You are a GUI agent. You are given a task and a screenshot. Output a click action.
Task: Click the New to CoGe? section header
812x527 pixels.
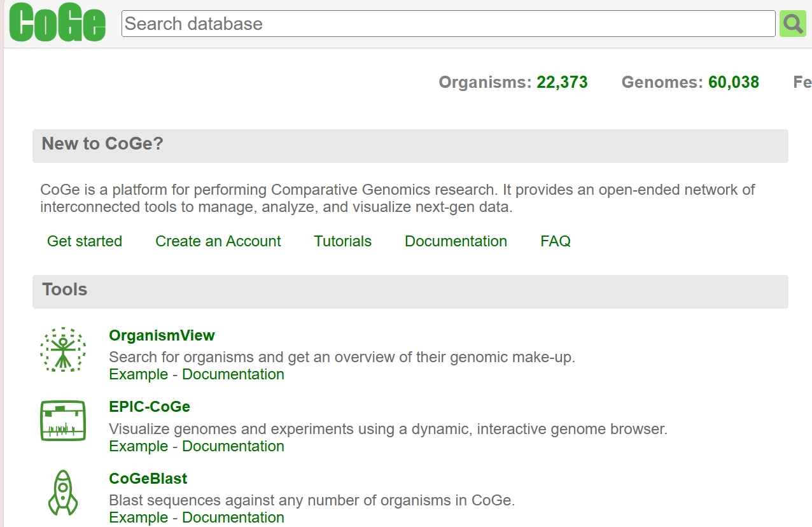[x=410, y=146]
